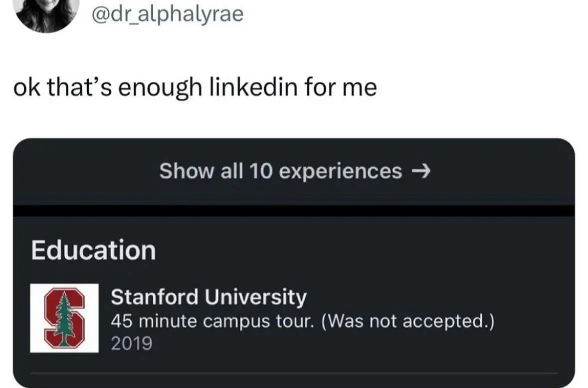Click the number 10 in Show all experiences

(x=261, y=171)
